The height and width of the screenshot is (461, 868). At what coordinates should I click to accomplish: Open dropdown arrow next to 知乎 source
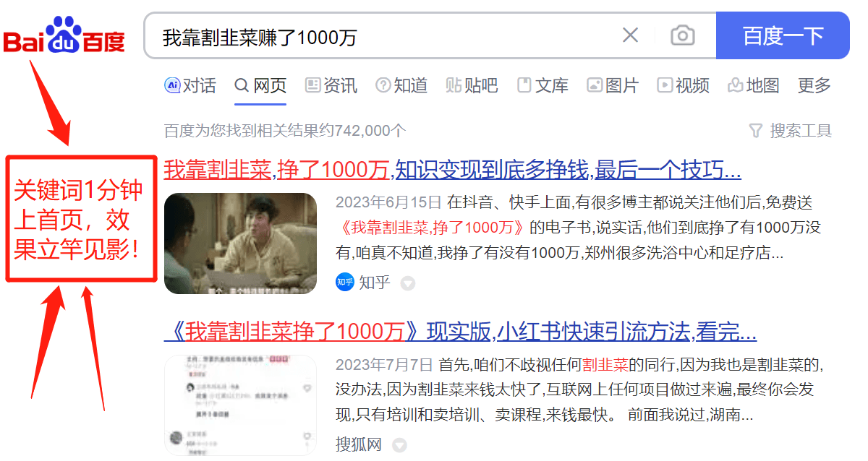(408, 283)
